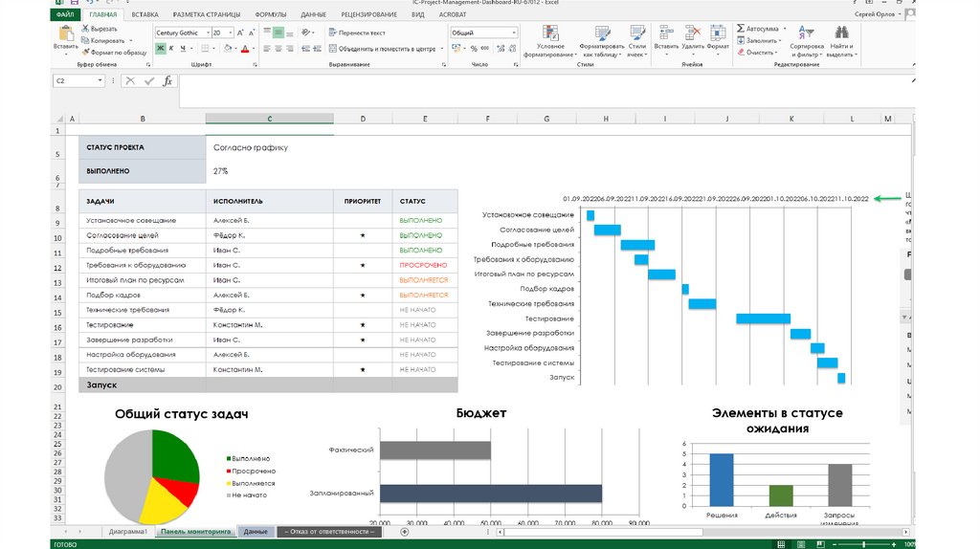Open Conditional Formatting (Условное форматирование)
980x549 pixels.
pyautogui.click(x=550, y=33)
